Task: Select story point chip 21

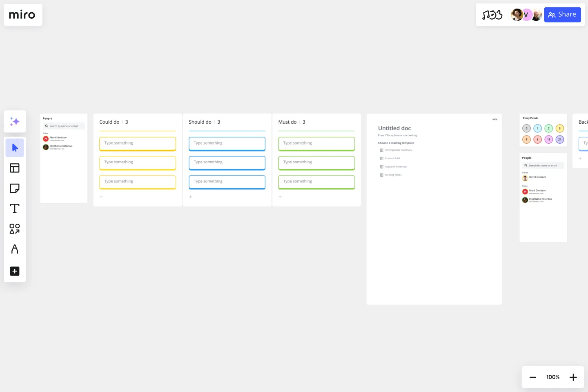Action: tap(560, 139)
